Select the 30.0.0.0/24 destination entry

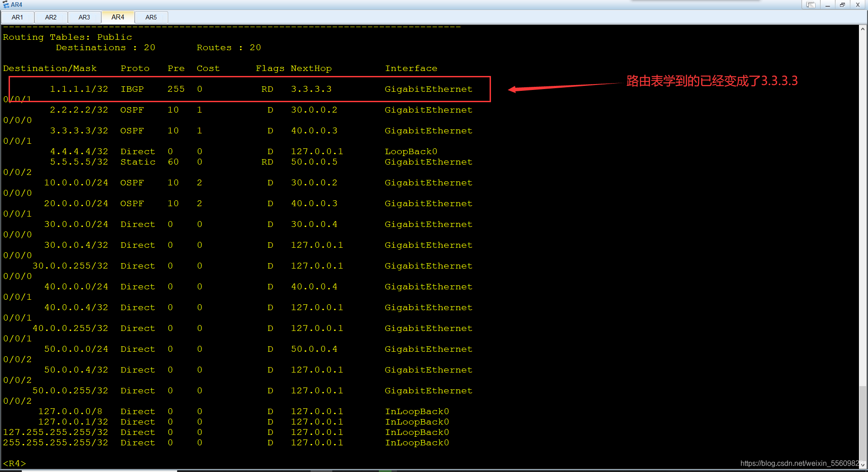pos(76,224)
